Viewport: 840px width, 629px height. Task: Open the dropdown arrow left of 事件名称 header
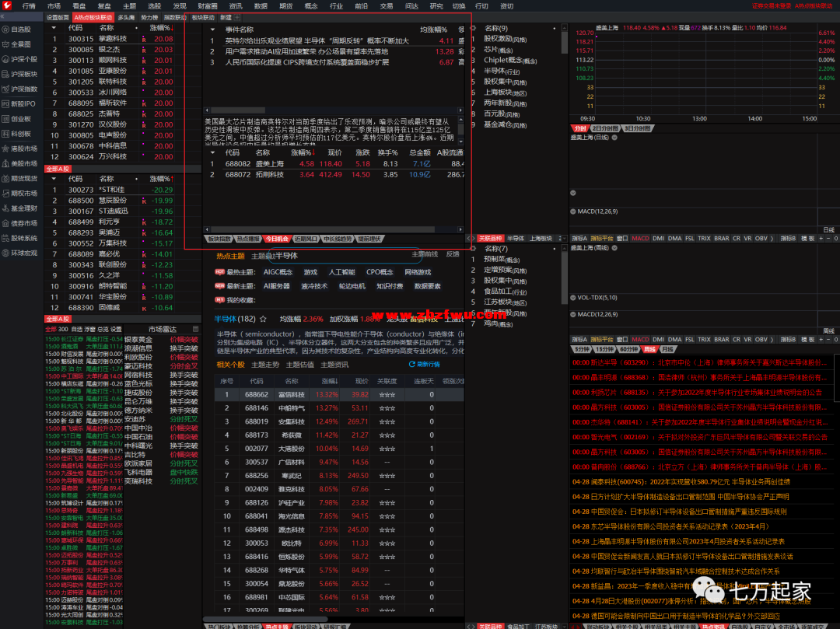pyautogui.click(x=212, y=30)
